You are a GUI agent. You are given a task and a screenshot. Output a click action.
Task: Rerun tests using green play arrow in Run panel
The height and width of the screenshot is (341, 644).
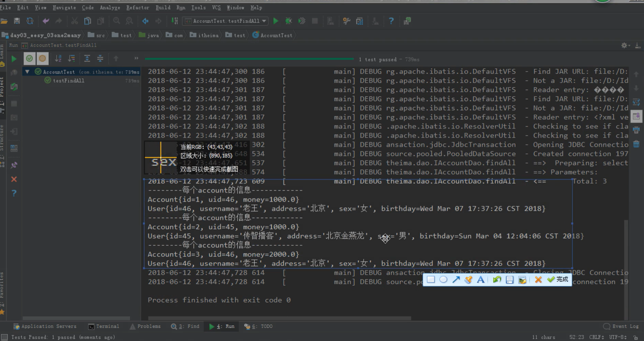pyautogui.click(x=14, y=59)
